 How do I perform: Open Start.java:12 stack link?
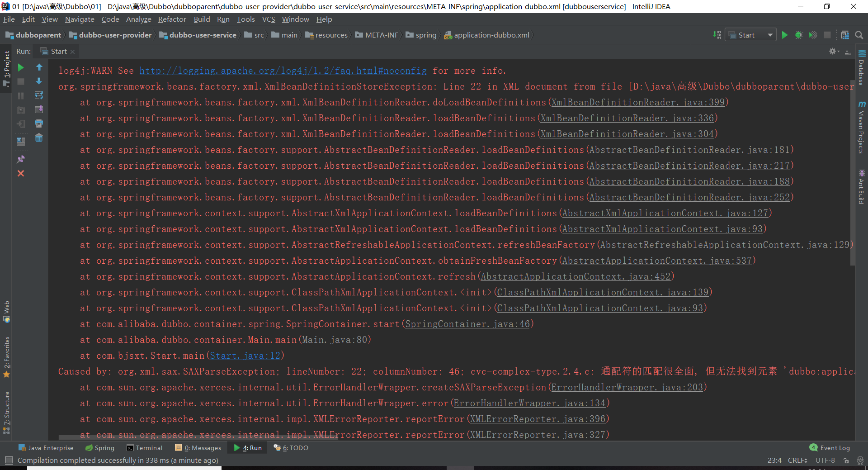pos(245,356)
